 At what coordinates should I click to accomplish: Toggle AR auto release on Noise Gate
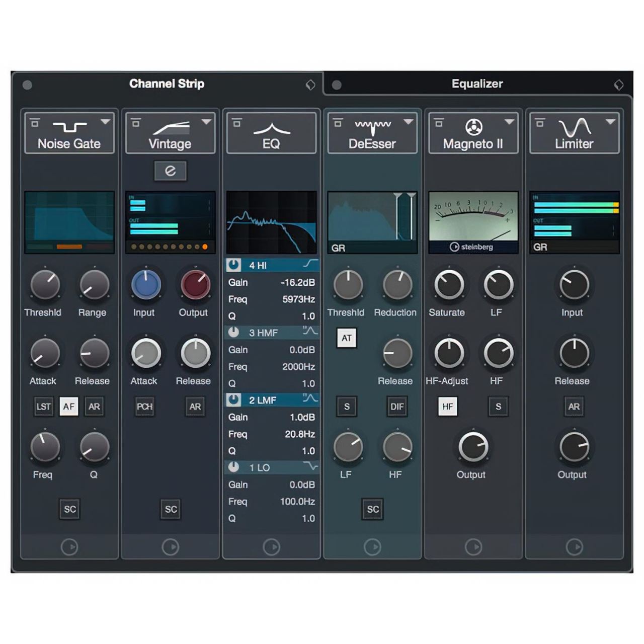[x=94, y=407]
